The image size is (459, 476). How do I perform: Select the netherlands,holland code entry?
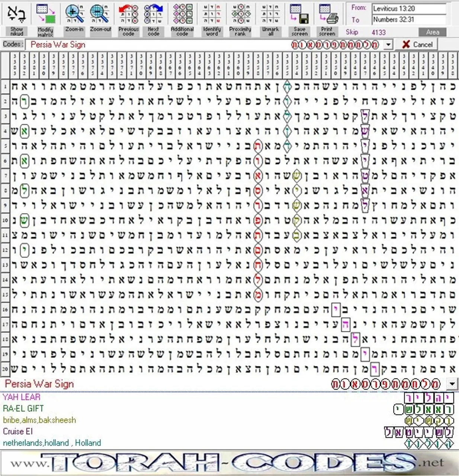[52, 443]
